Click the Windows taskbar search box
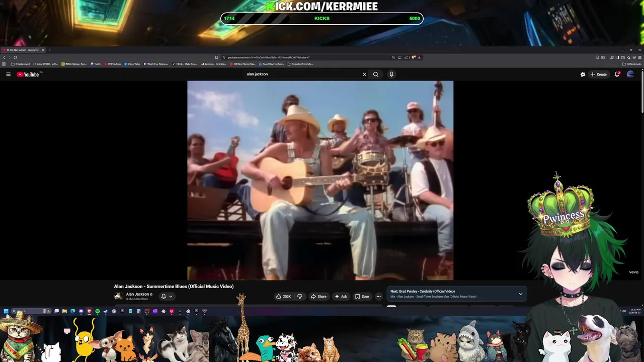The height and width of the screenshot is (362, 644). pos(31,311)
